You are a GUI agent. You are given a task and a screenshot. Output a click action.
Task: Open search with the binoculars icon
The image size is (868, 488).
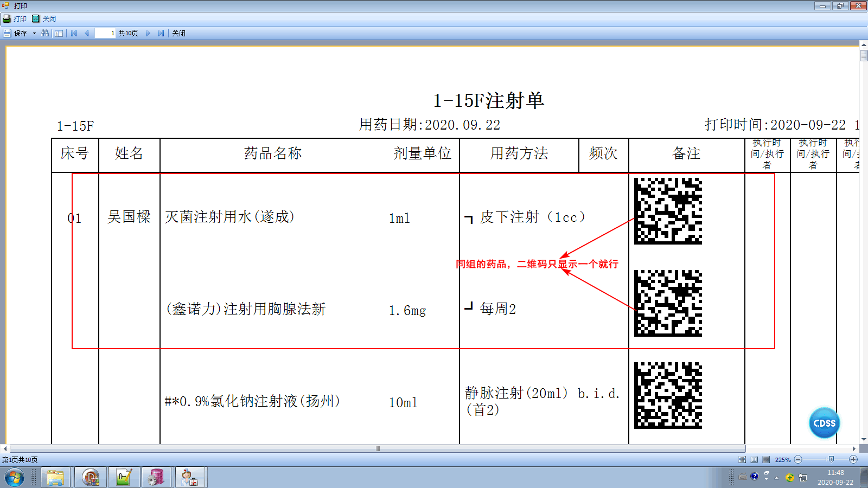[x=45, y=33]
